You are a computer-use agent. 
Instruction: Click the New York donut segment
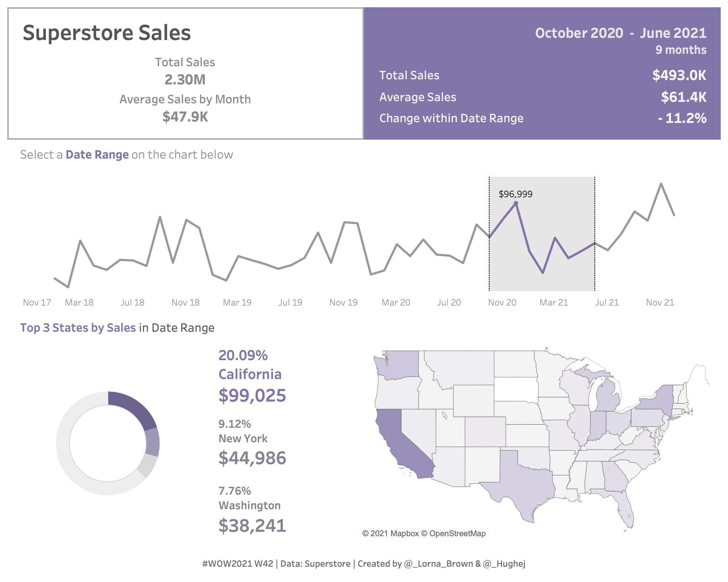point(153,442)
